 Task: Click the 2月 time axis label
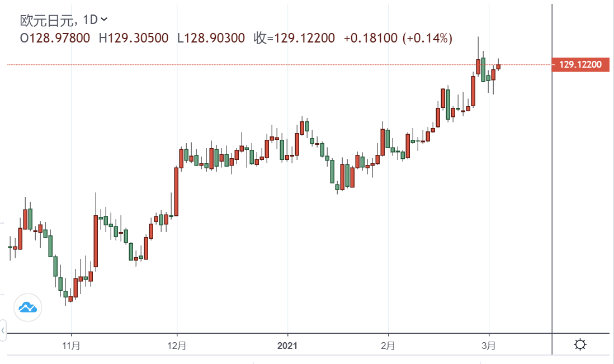pyautogui.click(x=388, y=346)
